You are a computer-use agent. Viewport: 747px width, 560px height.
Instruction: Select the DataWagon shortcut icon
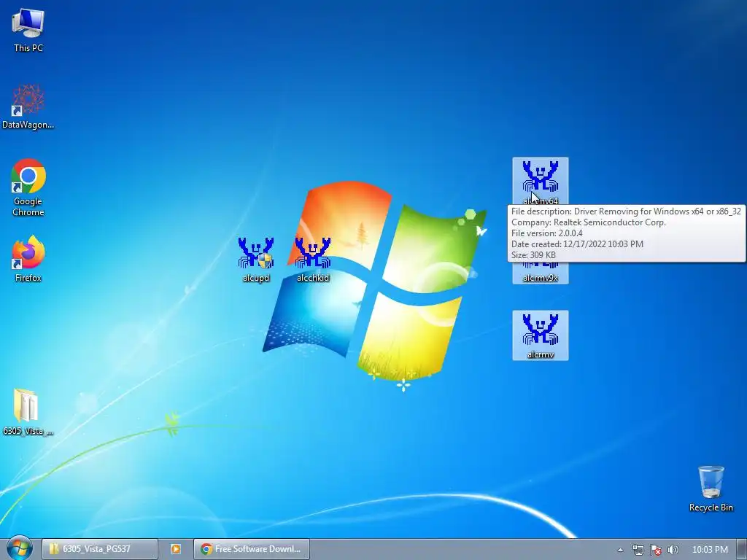pyautogui.click(x=28, y=106)
